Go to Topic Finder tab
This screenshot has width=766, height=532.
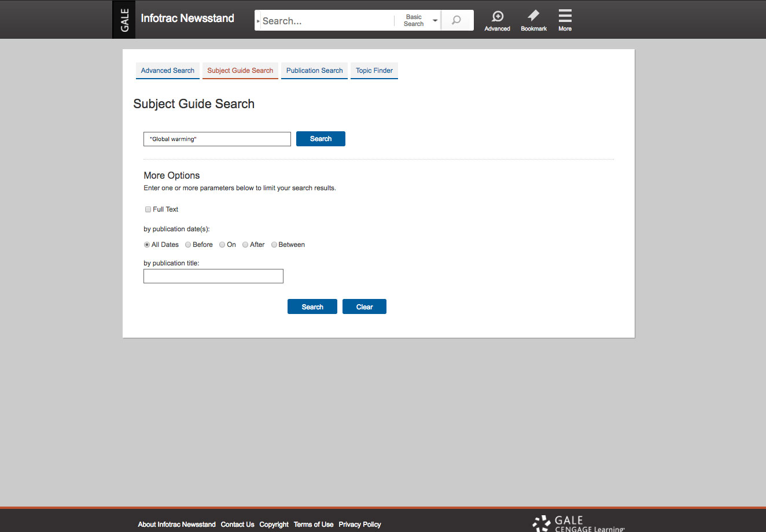[374, 71]
